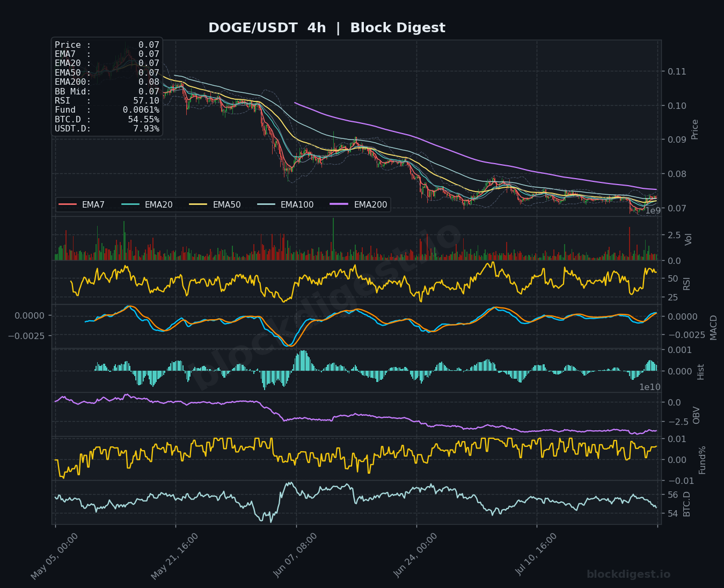Click the 0.10 price axis tick
The image size is (724, 588).
pos(677,106)
